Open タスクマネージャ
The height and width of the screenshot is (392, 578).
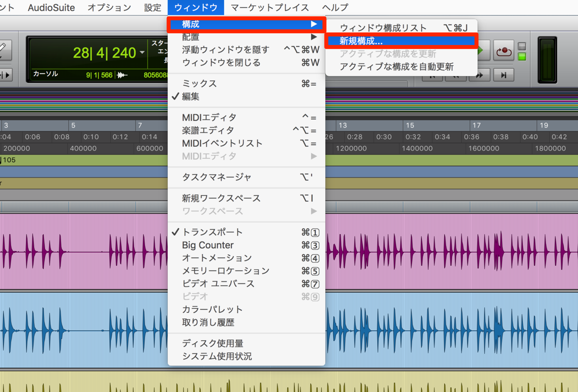click(x=246, y=177)
